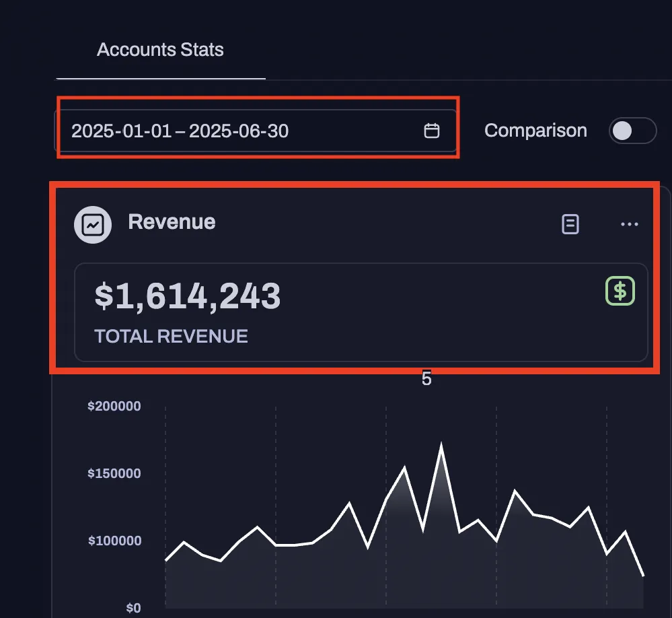Click the $100000 y-axis label
Image resolution: width=672 pixels, height=618 pixels.
click(x=114, y=541)
